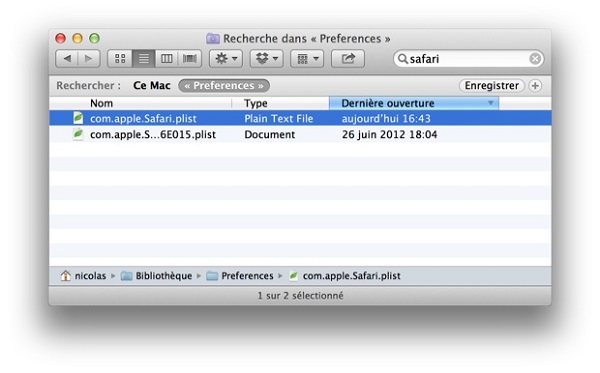Viewport: 600px width, 373px height.
Task: Add a search criterion with plus button
Action: (535, 85)
